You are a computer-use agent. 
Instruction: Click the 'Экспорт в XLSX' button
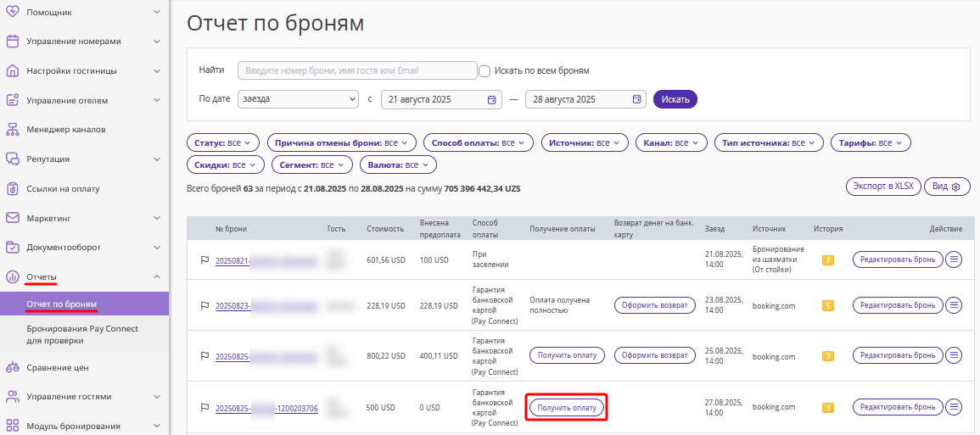point(882,187)
